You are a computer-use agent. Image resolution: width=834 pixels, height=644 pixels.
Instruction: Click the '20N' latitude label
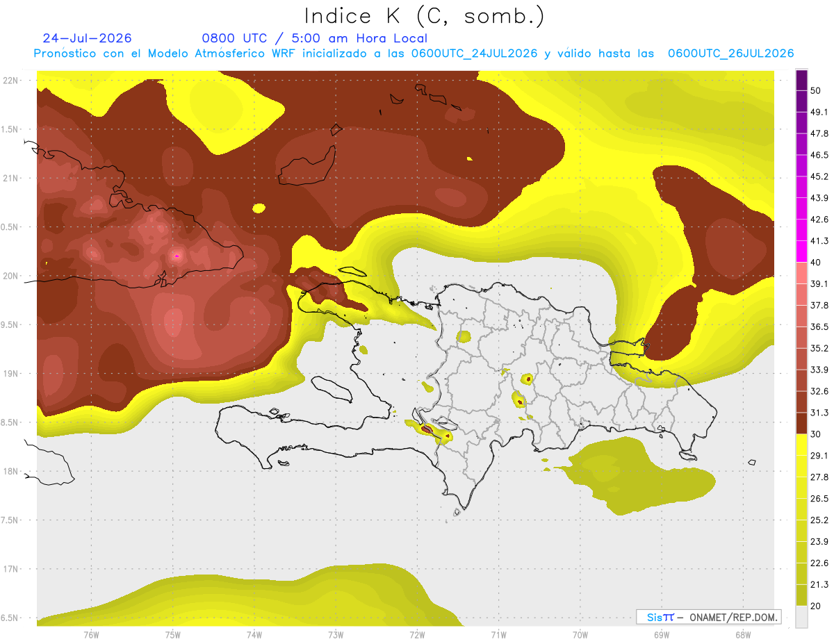click(10, 276)
